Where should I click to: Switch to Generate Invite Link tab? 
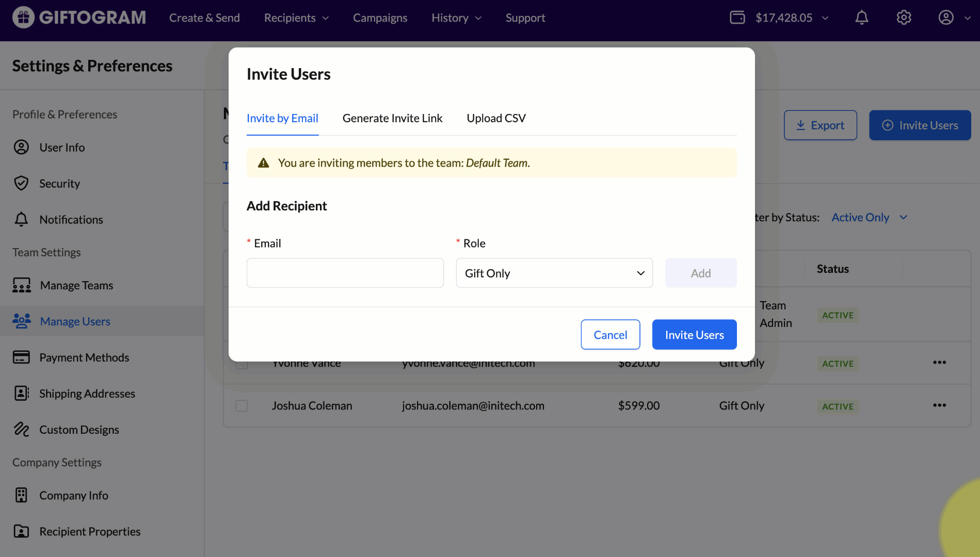coord(392,119)
